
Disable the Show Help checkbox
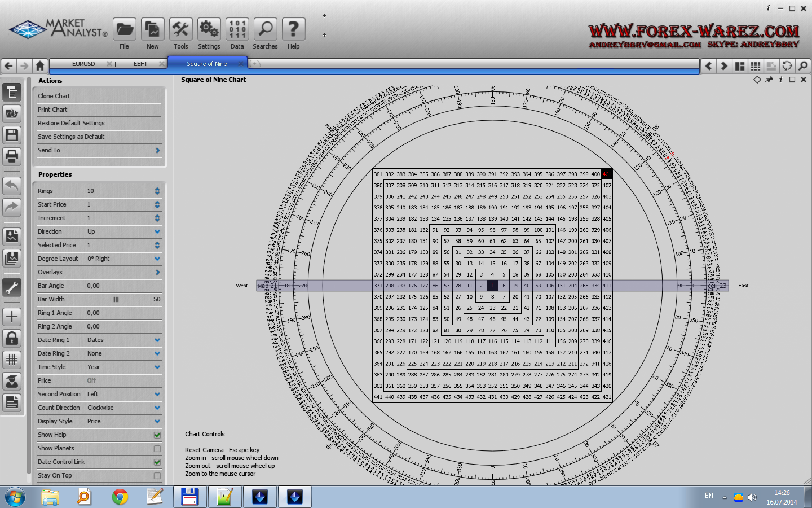click(x=157, y=435)
